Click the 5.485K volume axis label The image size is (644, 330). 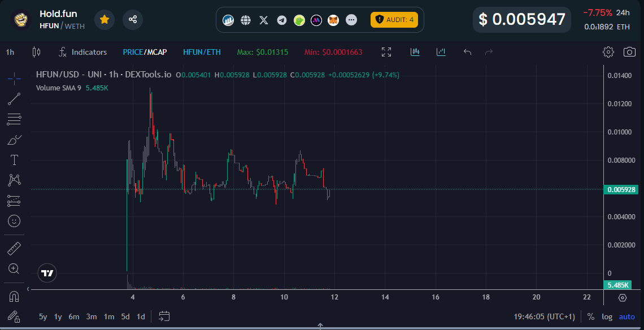click(617, 285)
